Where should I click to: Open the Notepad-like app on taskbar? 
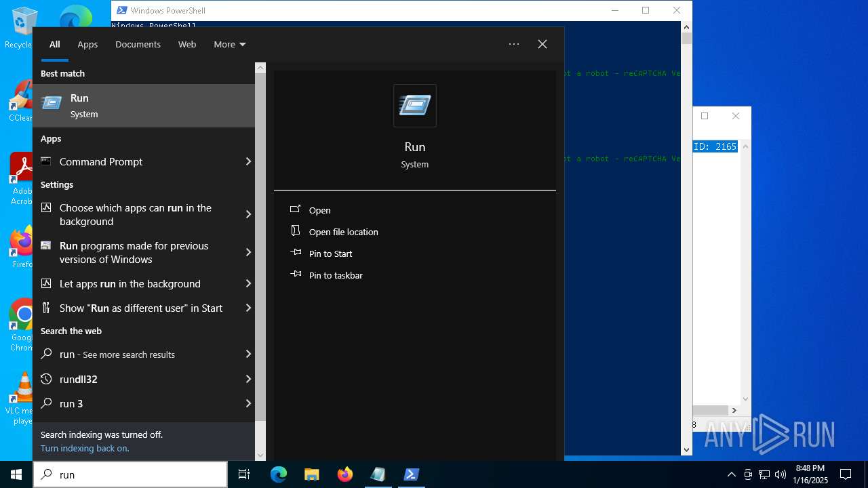coord(378,474)
